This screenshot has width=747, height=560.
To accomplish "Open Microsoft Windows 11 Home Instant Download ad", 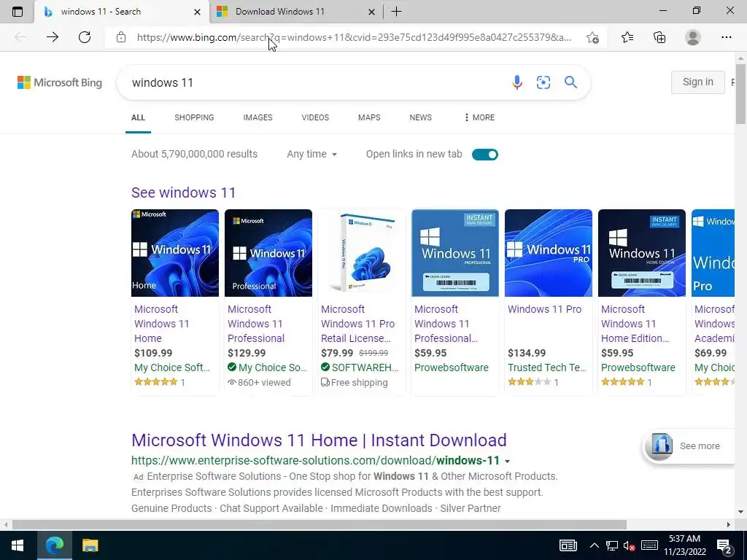I will tap(319, 440).
